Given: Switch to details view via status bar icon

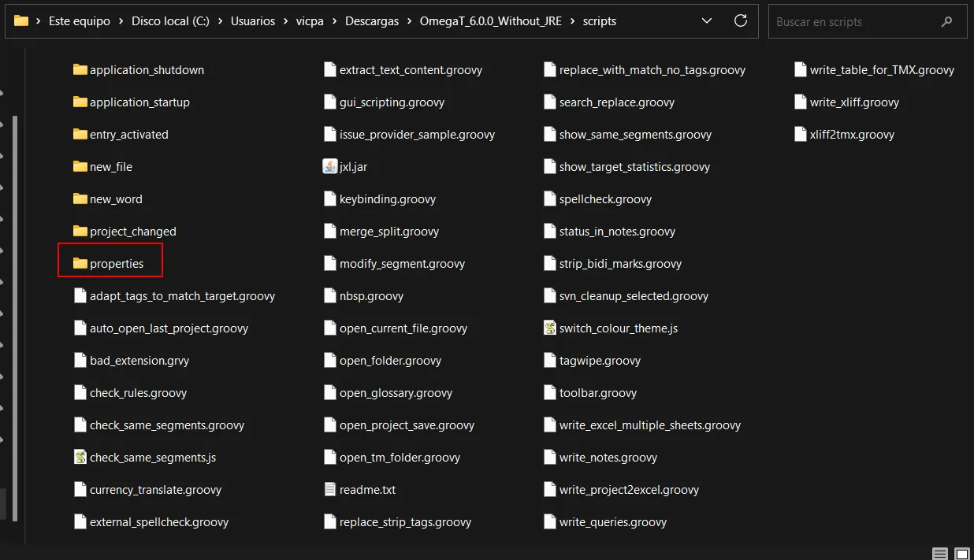Looking at the screenshot, I should pos(939,554).
